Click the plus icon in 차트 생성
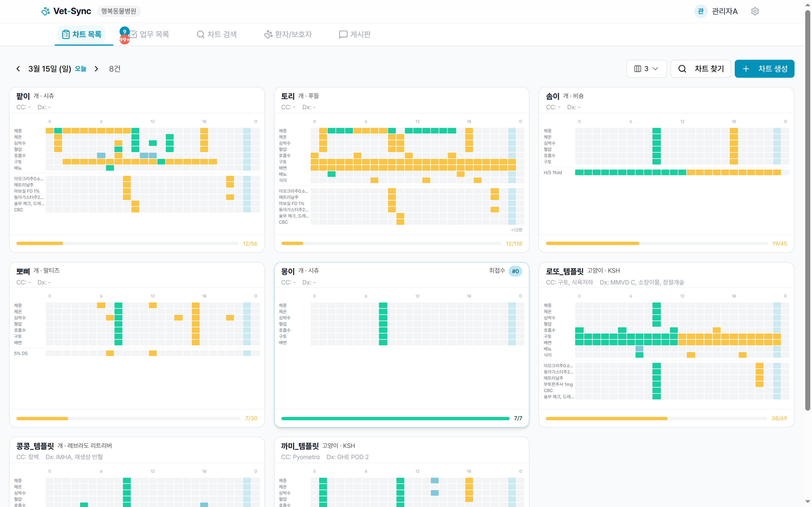Image resolution: width=812 pixels, height=507 pixels. pyautogui.click(x=745, y=69)
